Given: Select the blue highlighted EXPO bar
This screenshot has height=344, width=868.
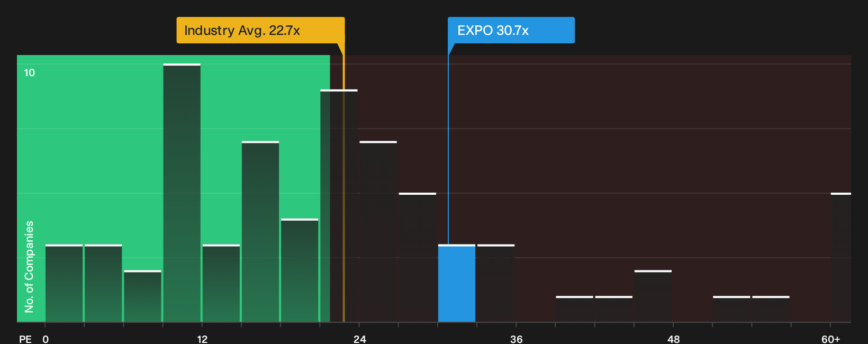Looking at the screenshot, I should tap(457, 283).
